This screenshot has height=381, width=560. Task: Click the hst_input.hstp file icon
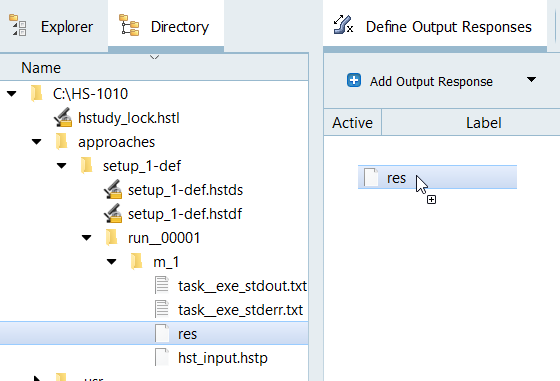[162, 357]
